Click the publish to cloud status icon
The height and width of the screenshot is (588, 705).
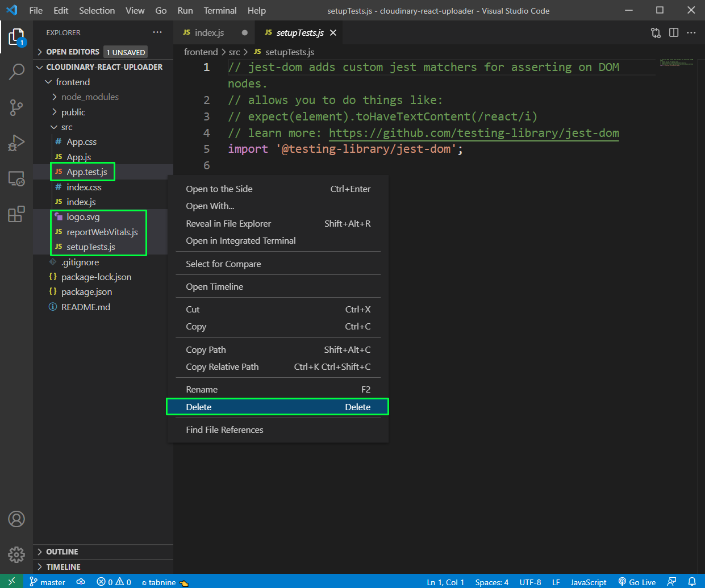[x=81, y=582]
